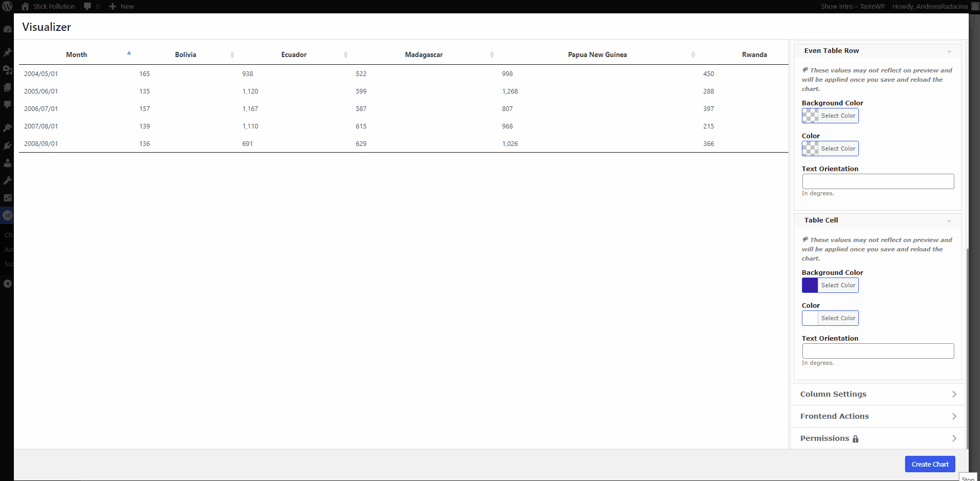Open the Tools wrench icon

click(7, 180)
